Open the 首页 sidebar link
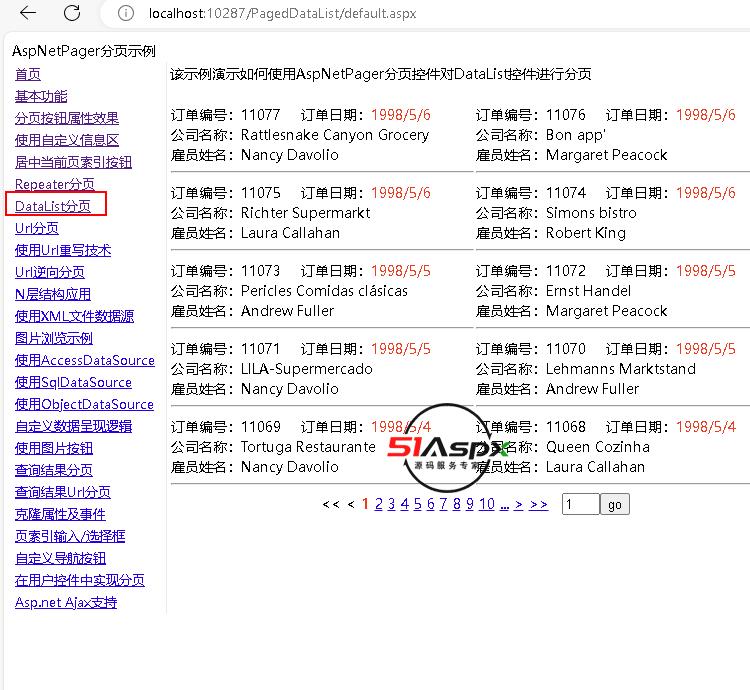The height and width of the screenshot is (690, 750). point(28,74)
